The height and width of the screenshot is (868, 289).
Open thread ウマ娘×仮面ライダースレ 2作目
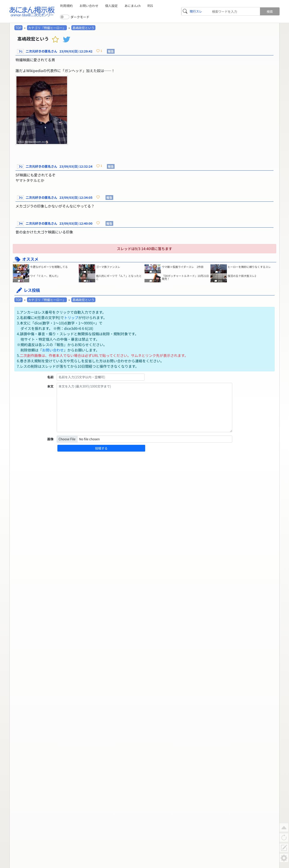pos(183,267)
